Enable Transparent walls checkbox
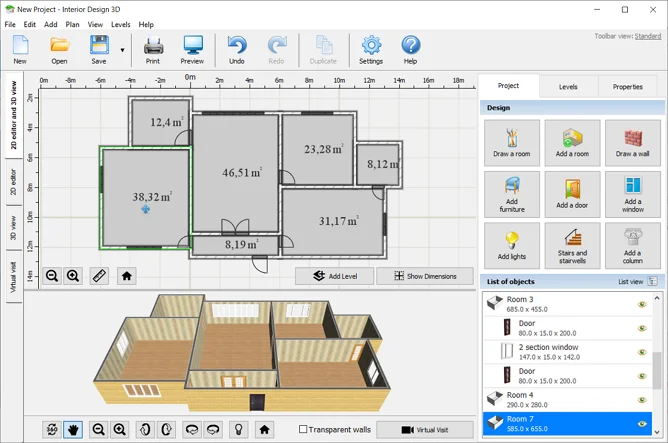This screenshot has width=668, height=443. click(303, 429)
